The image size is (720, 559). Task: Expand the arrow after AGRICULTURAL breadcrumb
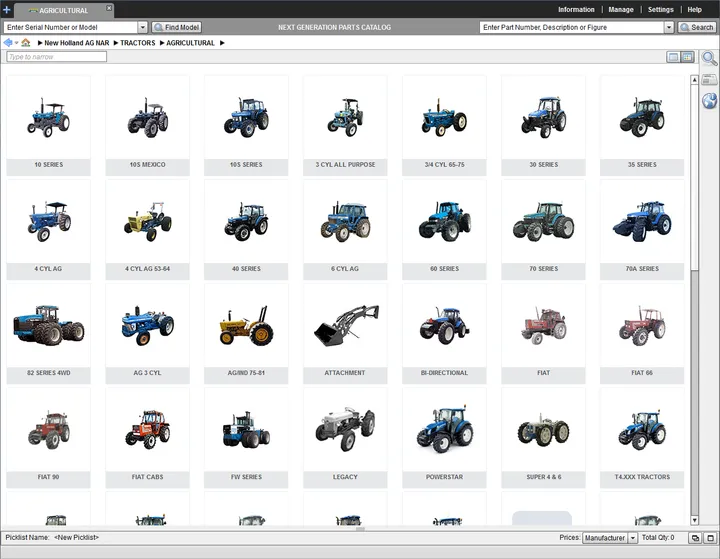[222, 43]
